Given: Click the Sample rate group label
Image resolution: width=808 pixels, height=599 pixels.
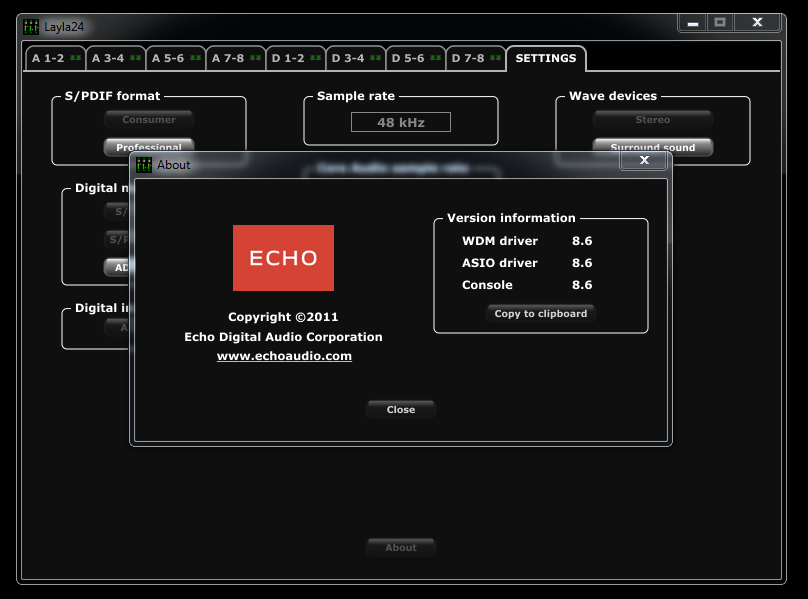Looking at the screenshot, I should (356, 96).
